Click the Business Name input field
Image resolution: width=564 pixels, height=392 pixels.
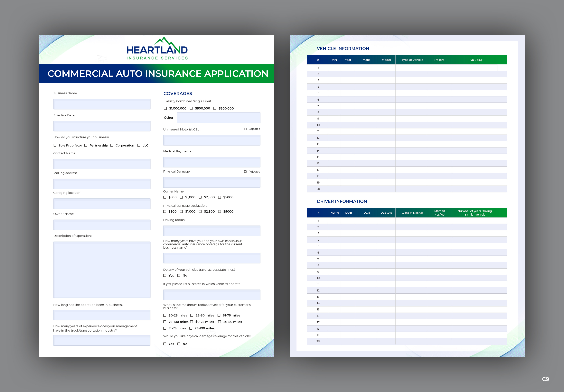[x=102, y=104]
